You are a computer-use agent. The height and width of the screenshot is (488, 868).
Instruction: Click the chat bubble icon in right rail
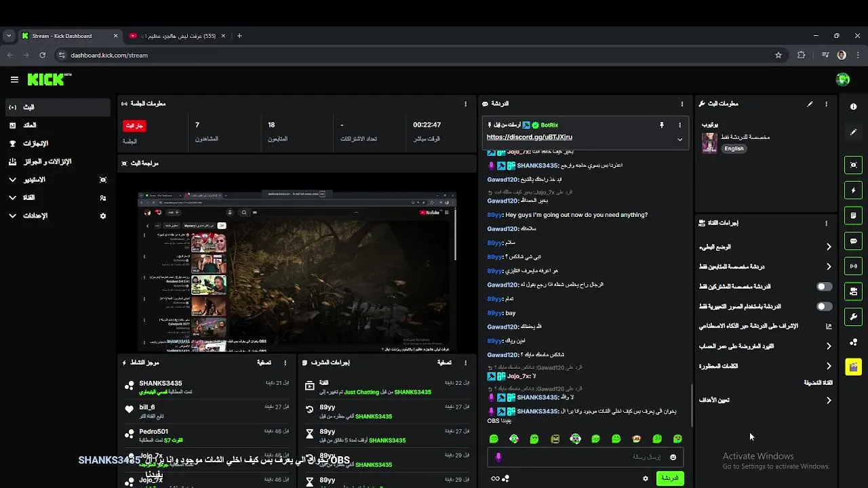pos(853,241)
